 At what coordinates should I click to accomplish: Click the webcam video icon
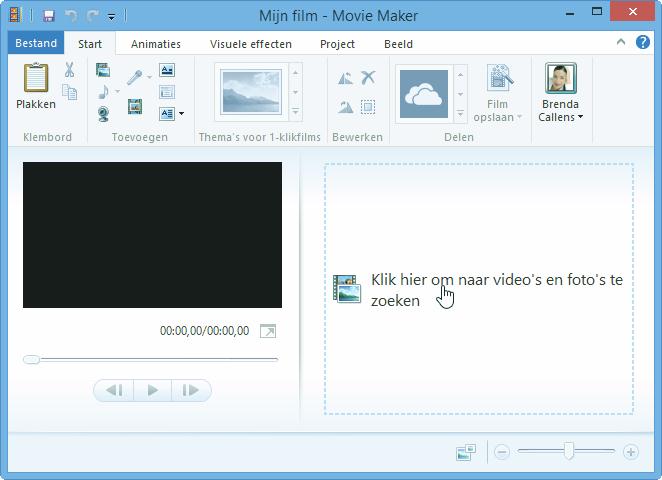pos(103,114)
